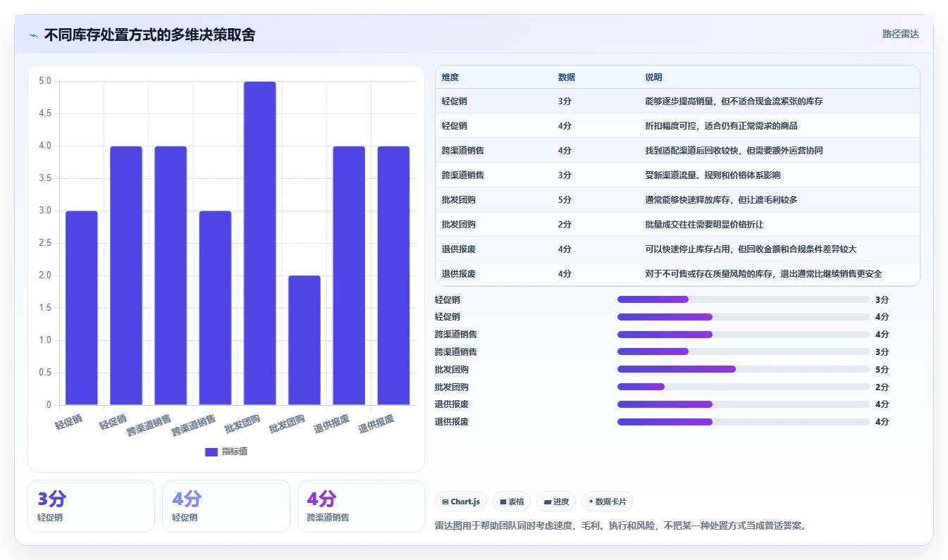Click the 批发团购 progress bar showing 2分
Viewport: 948px width, 560px height.
point(744,387)
